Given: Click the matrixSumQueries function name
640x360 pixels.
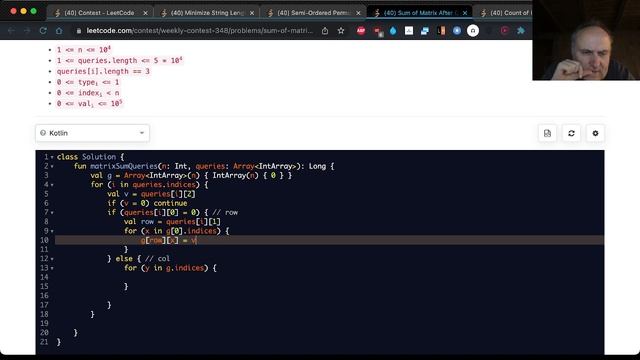Looking at the screenshot, I should click(x=124, y=166).
